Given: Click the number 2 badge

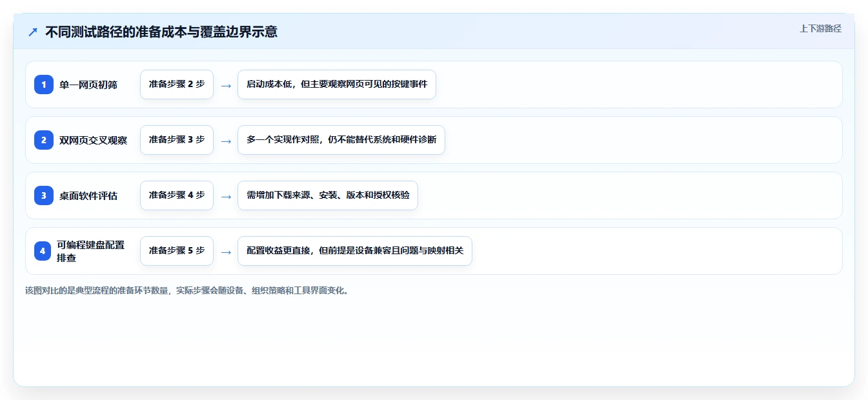Looking at the screenshot, I should click(x=44, y=140).
